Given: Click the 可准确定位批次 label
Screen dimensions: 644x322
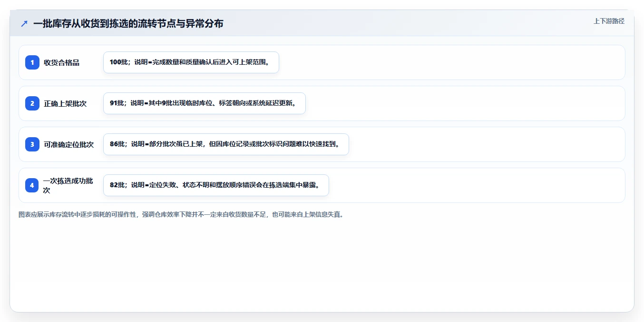Looking at the screenshot, I should (69, 144).
